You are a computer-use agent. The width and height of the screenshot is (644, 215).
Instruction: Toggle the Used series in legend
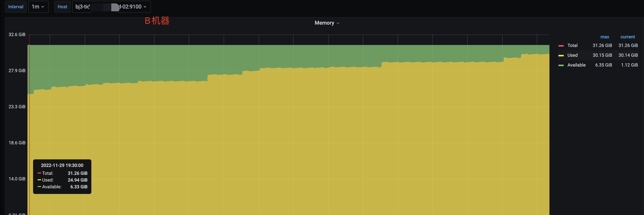572,55
